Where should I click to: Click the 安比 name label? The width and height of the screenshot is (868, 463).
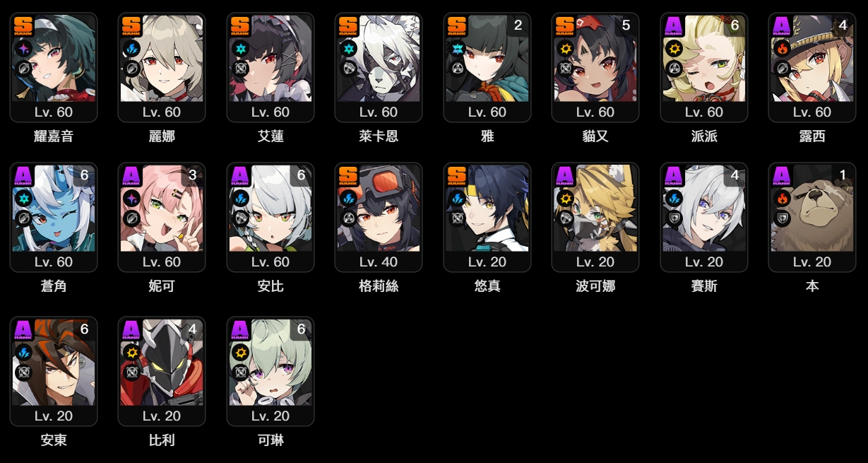(x=270, y=286)
